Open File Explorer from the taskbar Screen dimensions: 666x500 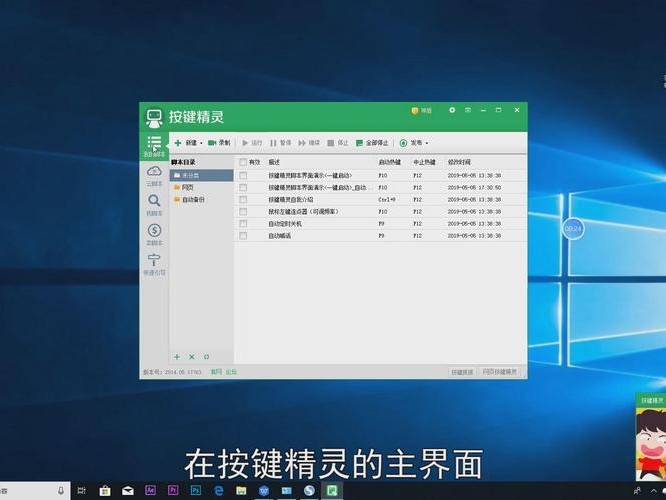click(x=241, y=491)
